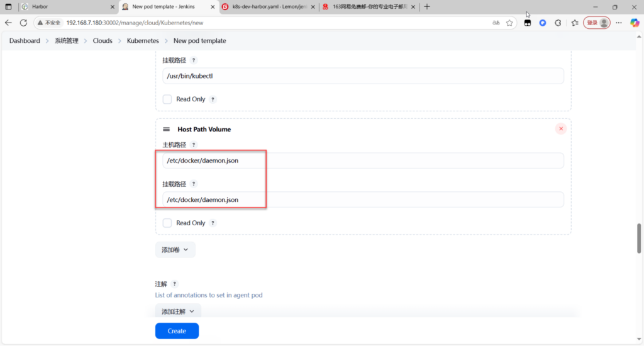Enable Read Only for daemon.json volume

(167, 223)
